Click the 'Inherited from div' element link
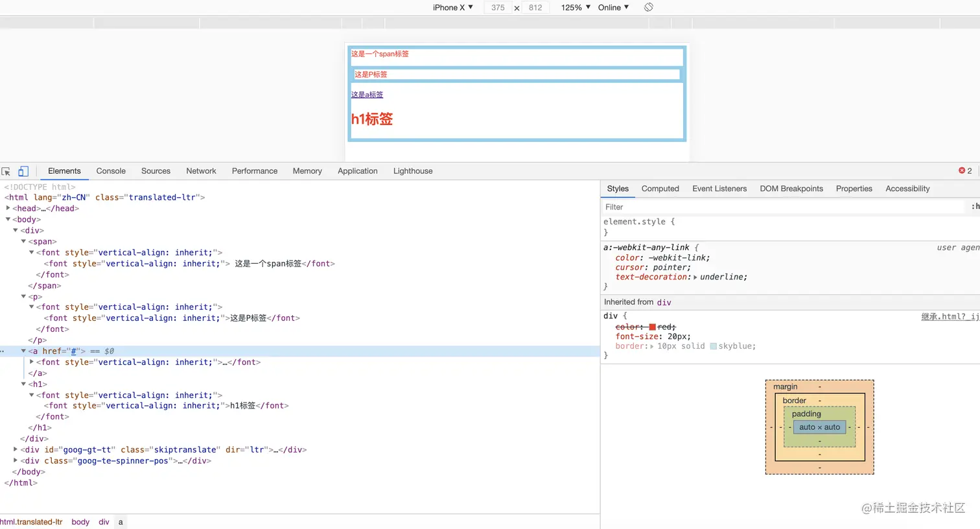Image resolution: width=980 pixels, height=529 pixels. (x=664, y=303)
